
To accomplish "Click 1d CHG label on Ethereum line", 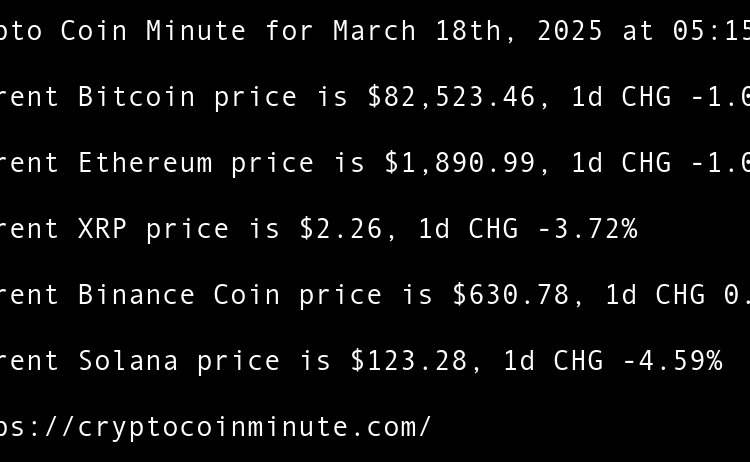I will coord(621,163).
